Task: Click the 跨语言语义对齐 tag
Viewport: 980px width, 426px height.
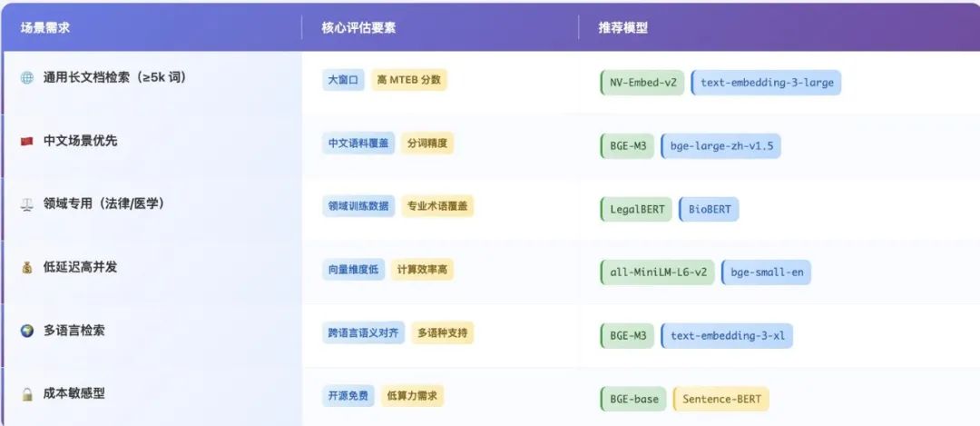Action: coord(363,333)
